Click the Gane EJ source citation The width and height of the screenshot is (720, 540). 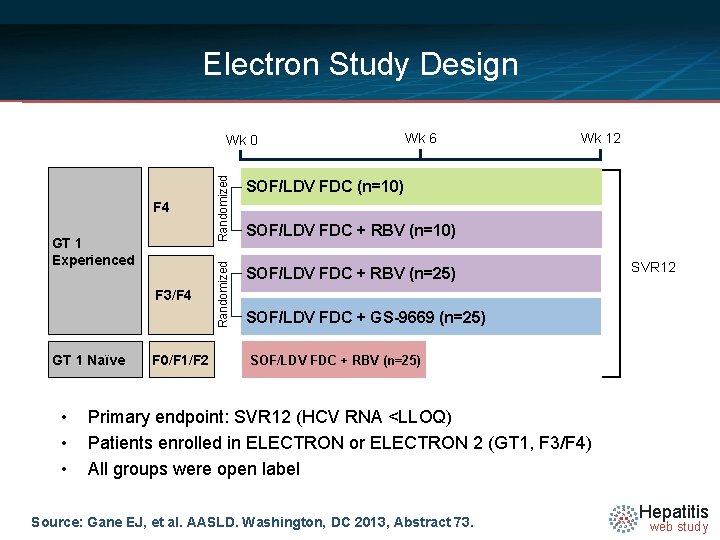[x=252, y=522]
